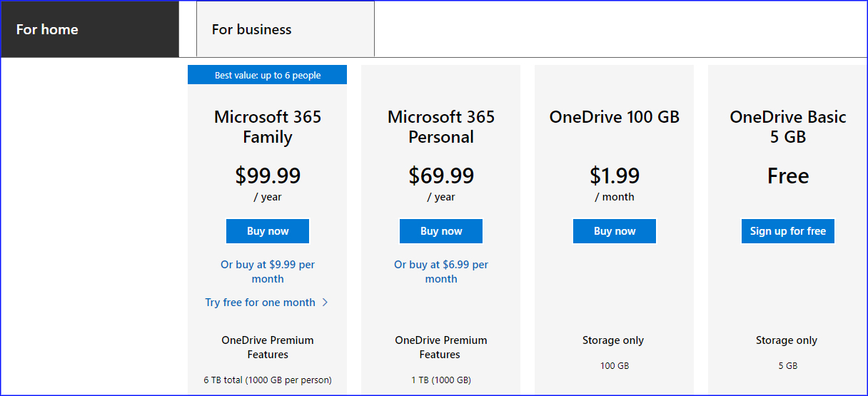The width and height of the screenshot is (868, 396).
Task: Click the chevron arrow beside Try free
Action: coord(325,303)
